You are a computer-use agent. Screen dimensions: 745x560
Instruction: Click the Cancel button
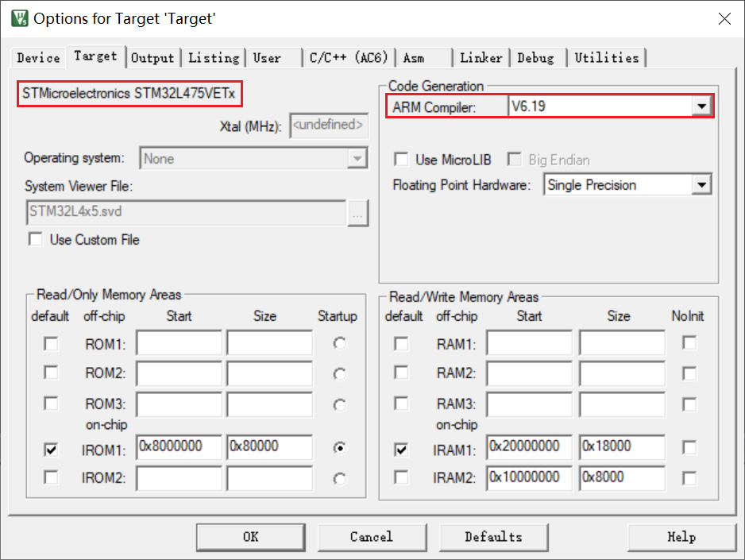pos(372,537)
